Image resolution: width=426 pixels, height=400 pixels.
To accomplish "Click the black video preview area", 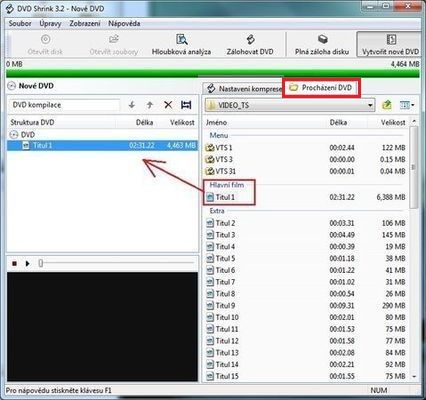I will click(x=103, y=326).
